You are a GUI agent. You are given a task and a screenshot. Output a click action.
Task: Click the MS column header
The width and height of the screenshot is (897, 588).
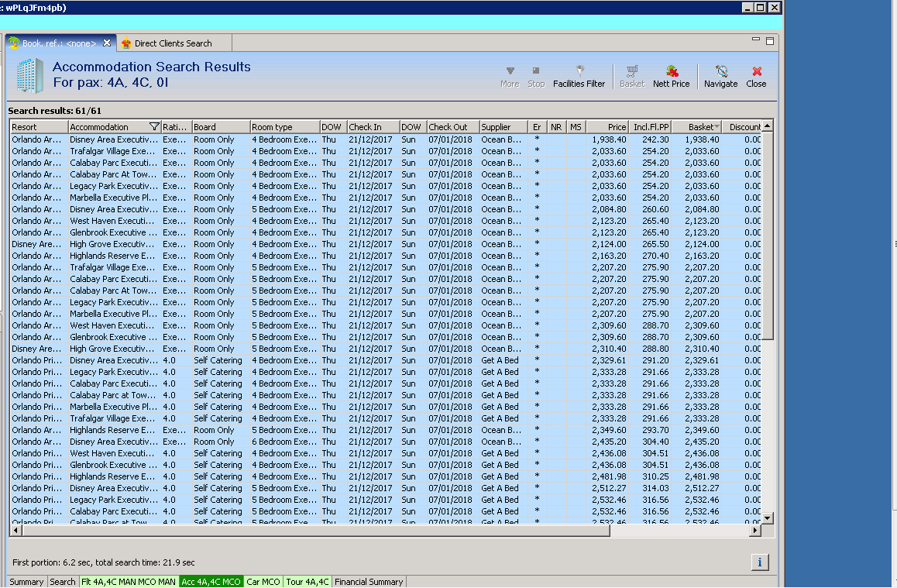pos(576,127)
